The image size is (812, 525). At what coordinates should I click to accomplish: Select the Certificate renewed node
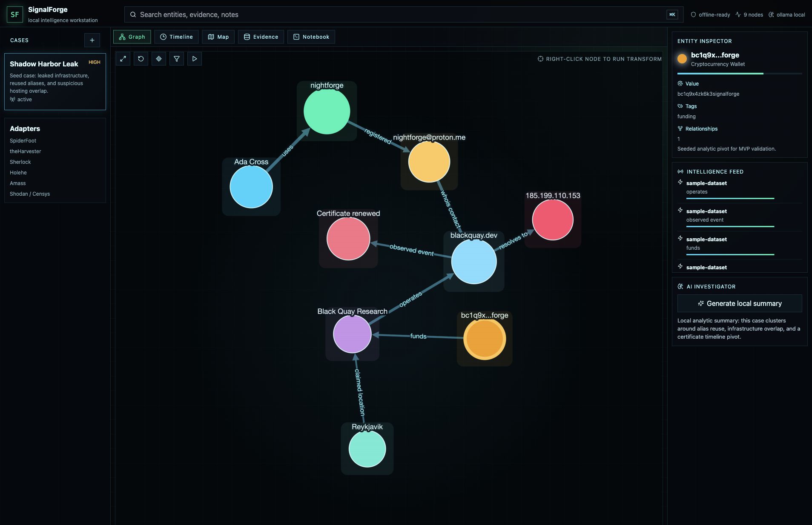pos(348,239)
